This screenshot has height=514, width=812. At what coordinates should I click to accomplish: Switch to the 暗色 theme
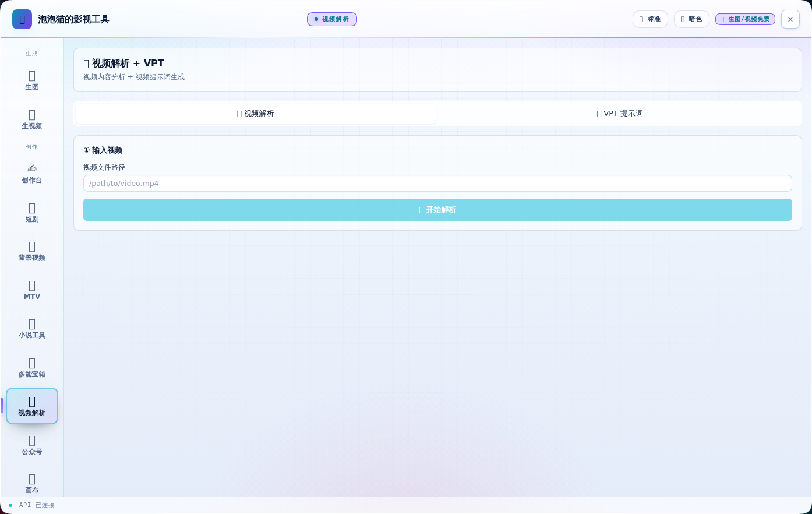pos(691,19)
